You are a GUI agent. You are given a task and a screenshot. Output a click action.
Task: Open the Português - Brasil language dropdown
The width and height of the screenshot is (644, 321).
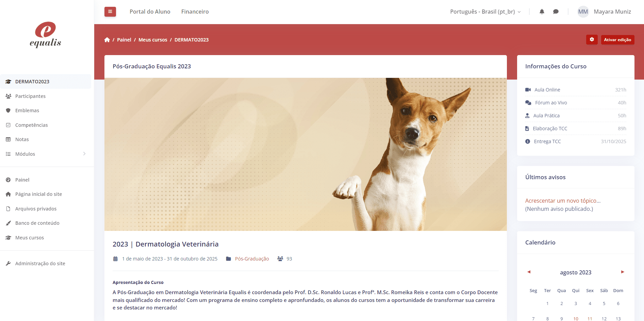click(x=485, y=12)
